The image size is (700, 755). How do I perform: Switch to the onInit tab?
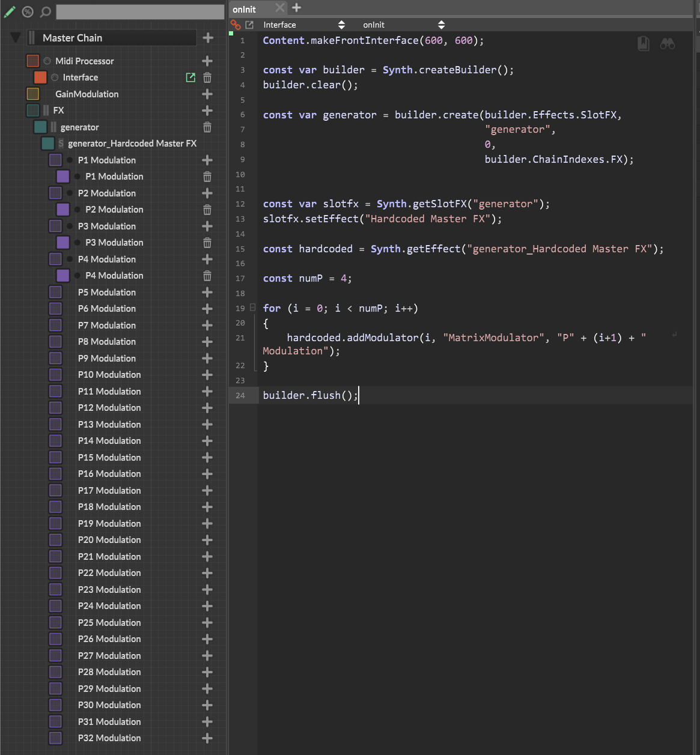[x=244, y=9]
